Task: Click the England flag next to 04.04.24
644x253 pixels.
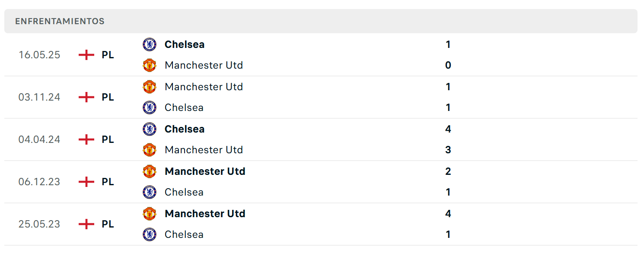Action: [86, 139]
